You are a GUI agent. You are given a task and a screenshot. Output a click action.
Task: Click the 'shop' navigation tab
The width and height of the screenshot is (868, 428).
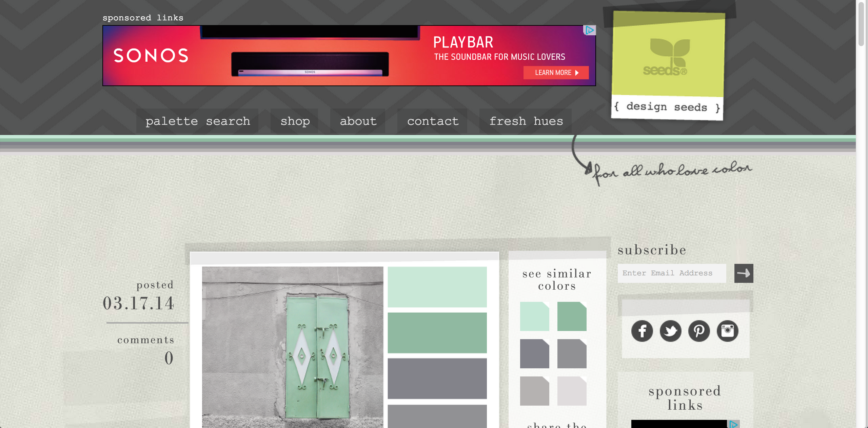(x=295, y=121)
